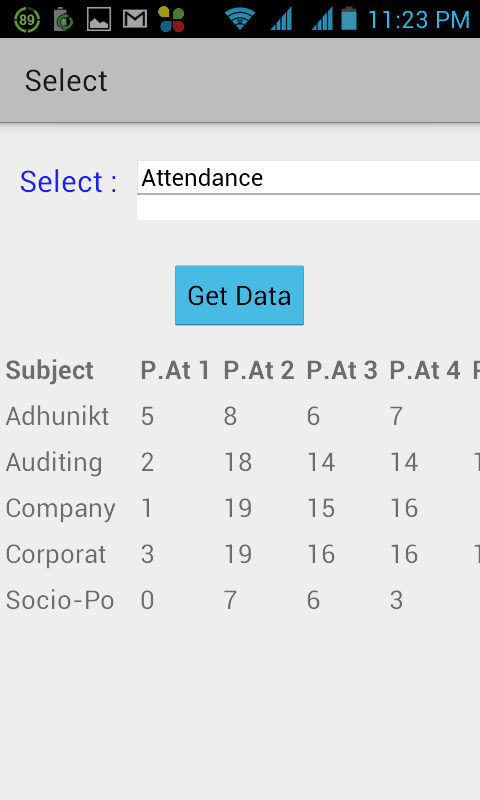Viewport: 480px width, 800px height.
Task: Tap the four-colored clover app icon
Action: pyautogui.click(x=171, y=19)
